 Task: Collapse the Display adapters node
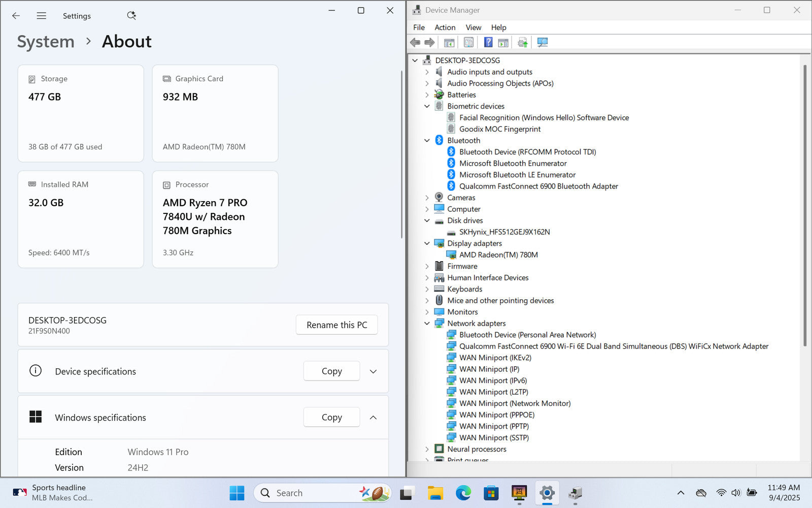pyautogui.click(x=427, y=243)
